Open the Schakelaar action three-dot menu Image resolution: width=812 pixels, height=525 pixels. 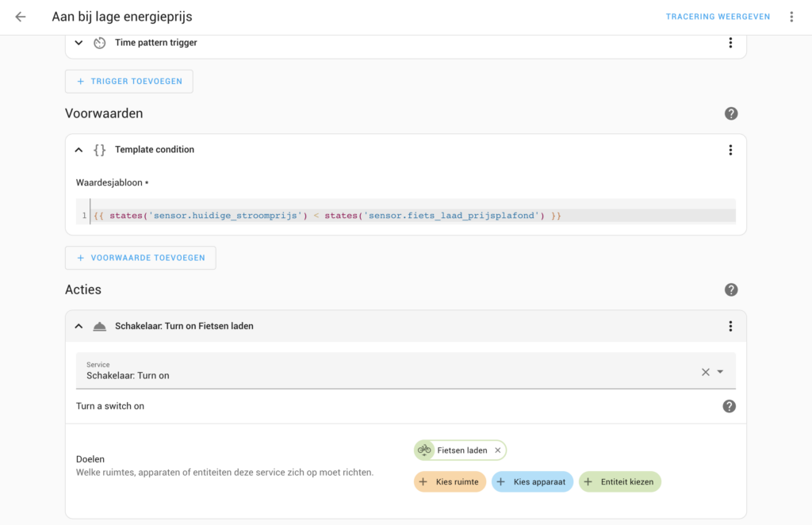[x=730, y=326]
